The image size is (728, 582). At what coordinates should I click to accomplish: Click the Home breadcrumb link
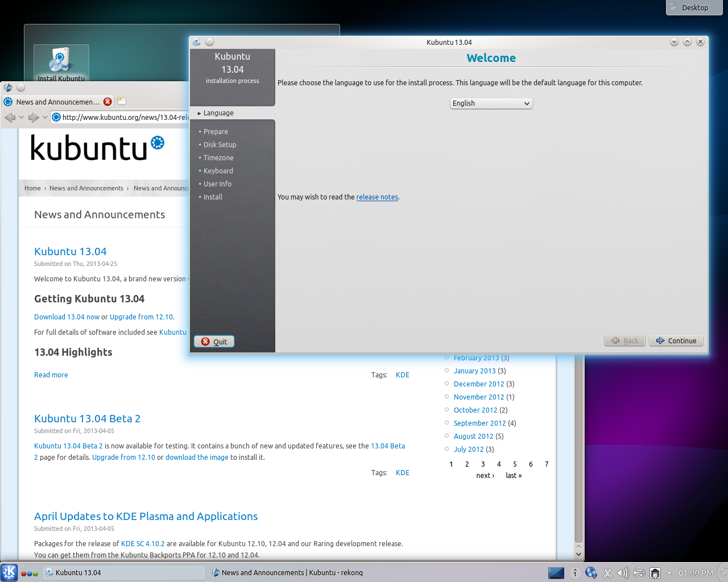point(32,189)
